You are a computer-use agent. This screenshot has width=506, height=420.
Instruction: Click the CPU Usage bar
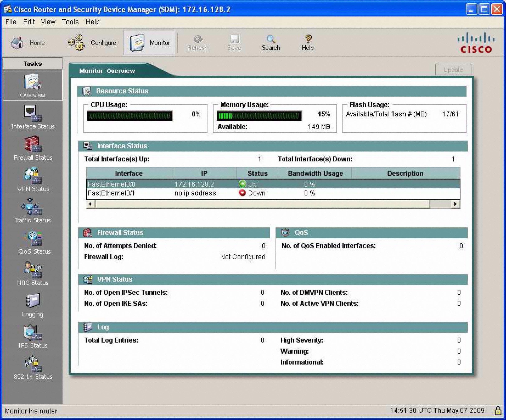(x=130, y=116)
